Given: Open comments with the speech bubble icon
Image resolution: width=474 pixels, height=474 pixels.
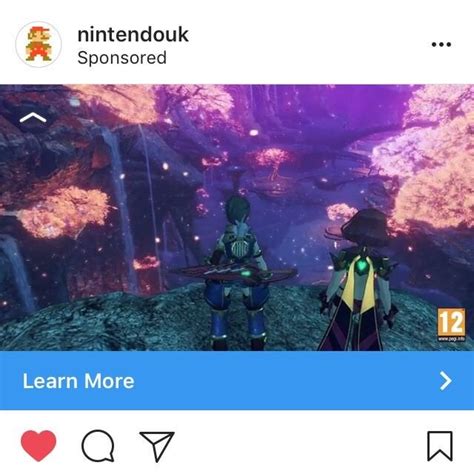Looking at the screenshot, I should point(98,446).
